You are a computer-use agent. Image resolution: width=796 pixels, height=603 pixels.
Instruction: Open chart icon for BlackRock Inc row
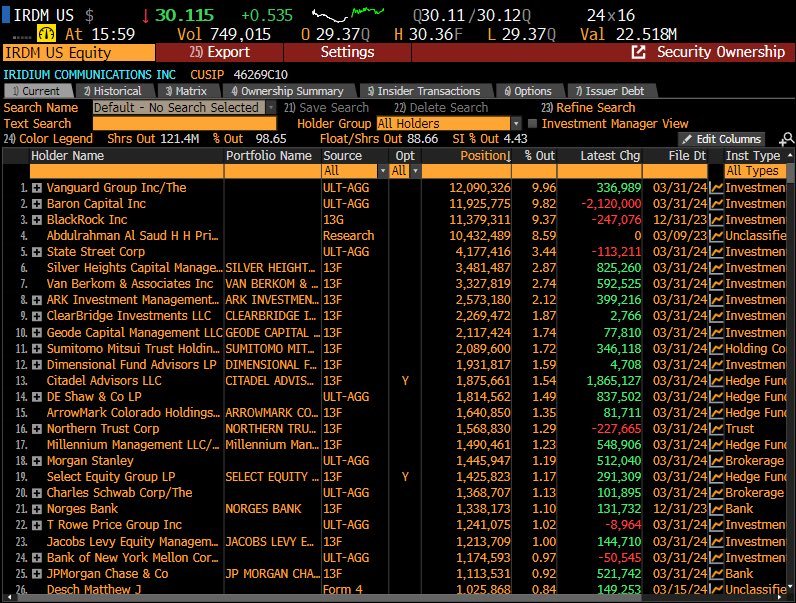point(716,220)
